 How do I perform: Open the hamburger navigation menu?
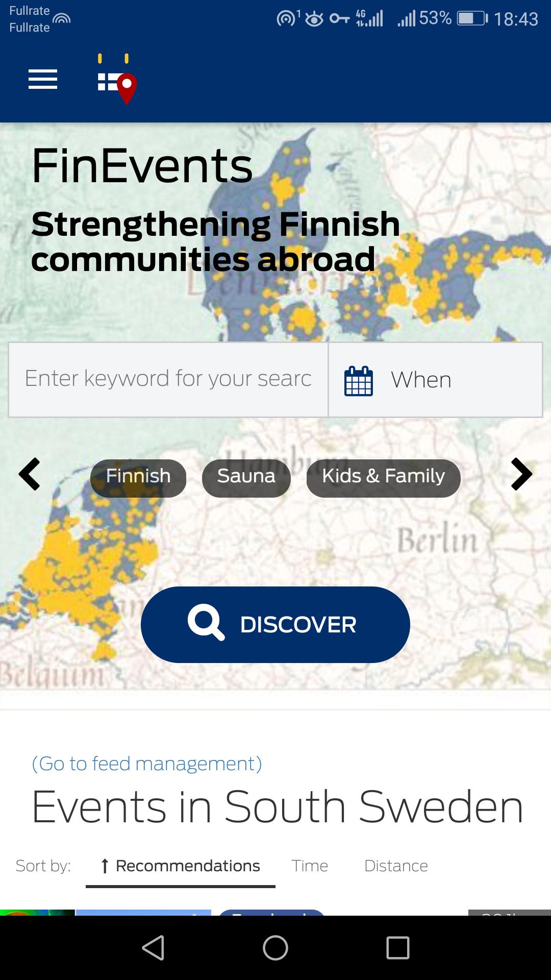pyautogui.click(x=43, y=80)
